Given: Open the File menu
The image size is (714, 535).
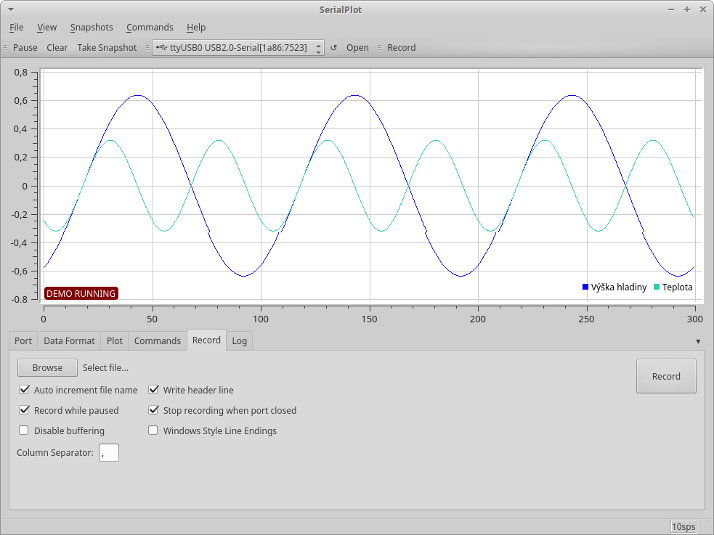Looking at the screenshot, I should click(16, 27).
